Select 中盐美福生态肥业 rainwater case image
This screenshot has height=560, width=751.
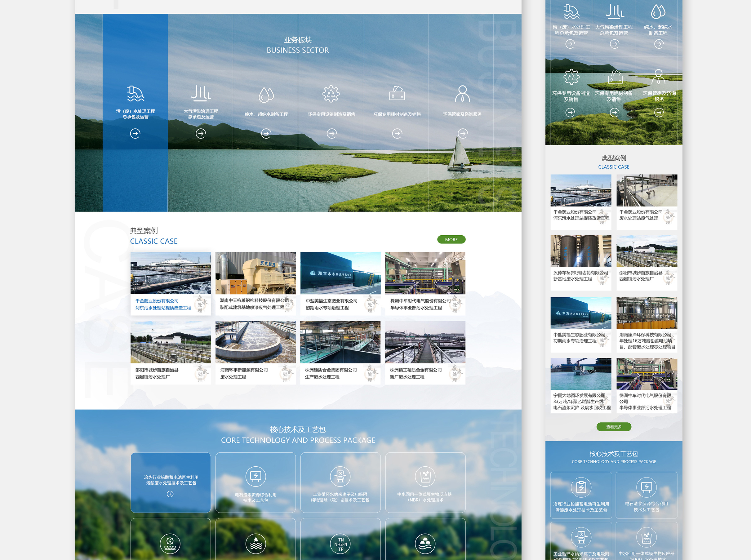340,273
